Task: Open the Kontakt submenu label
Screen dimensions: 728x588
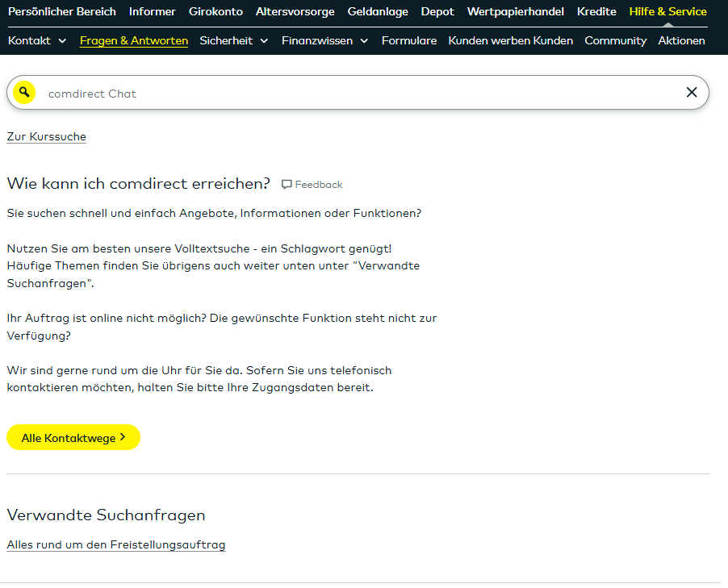Action: coord(29,41)
